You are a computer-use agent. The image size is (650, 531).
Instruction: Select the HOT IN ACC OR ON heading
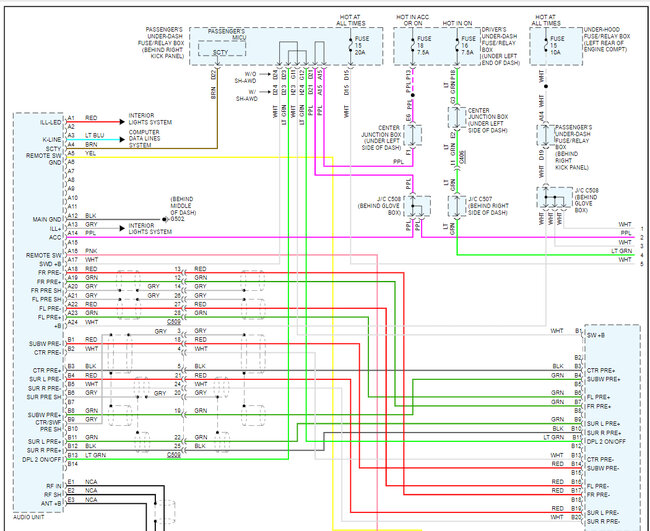(x=412, y=20)
